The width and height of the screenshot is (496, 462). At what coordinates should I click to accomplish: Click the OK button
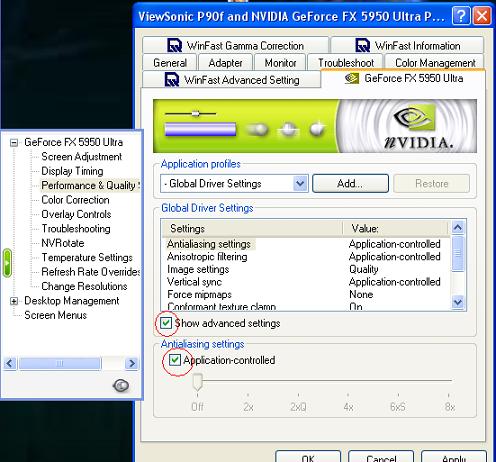point(308,457)
